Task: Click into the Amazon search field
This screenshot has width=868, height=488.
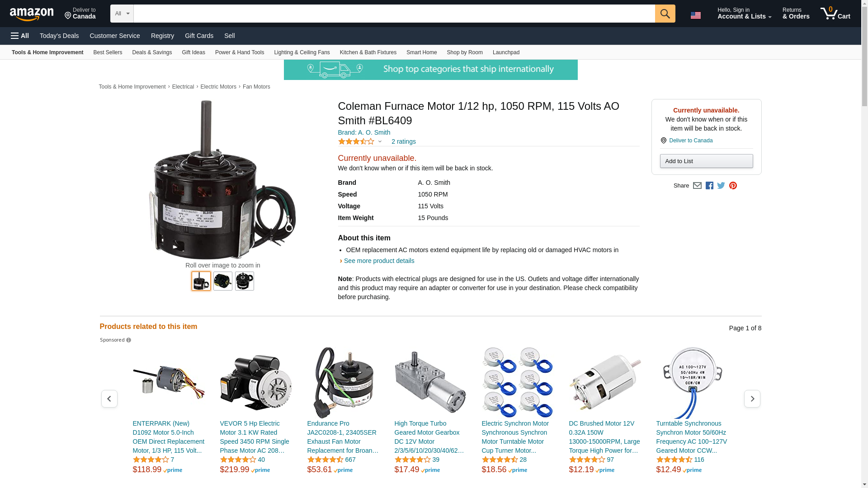Action: [x=394, y=14]
